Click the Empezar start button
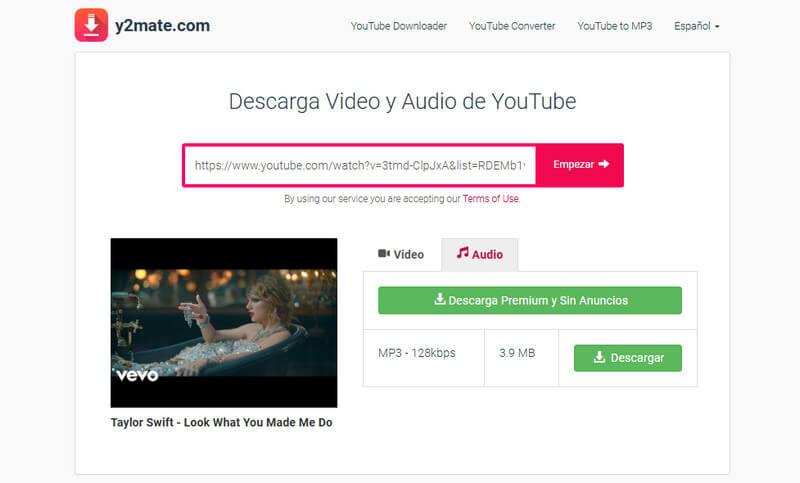The width and height of the screenshot is (800, 483). (580, 165)
